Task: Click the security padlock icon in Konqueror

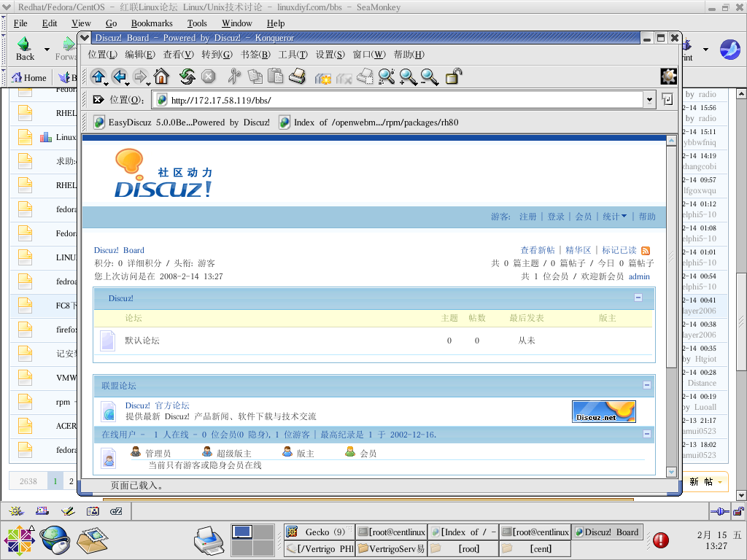Action: pos(454,76)
